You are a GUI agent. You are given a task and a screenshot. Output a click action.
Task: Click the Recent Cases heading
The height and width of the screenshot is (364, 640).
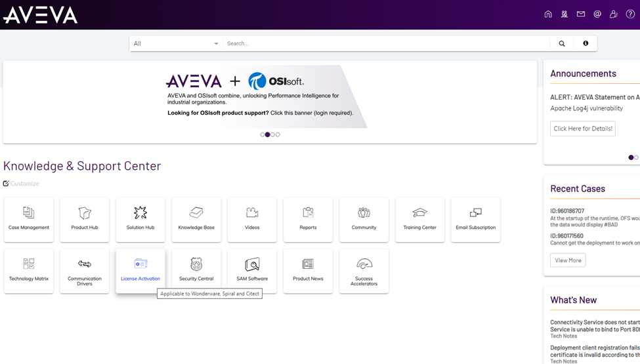click(x=578, y=189)
